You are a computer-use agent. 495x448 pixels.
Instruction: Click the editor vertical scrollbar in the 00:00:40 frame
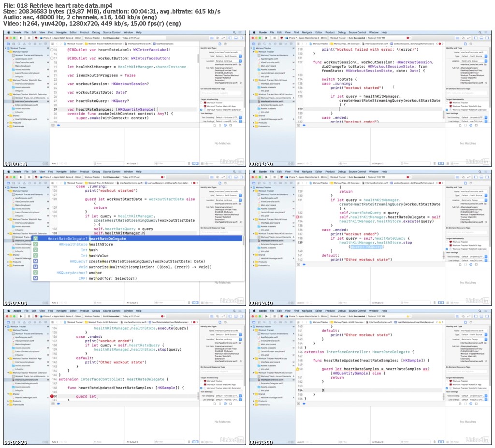[x=198, y=58]
